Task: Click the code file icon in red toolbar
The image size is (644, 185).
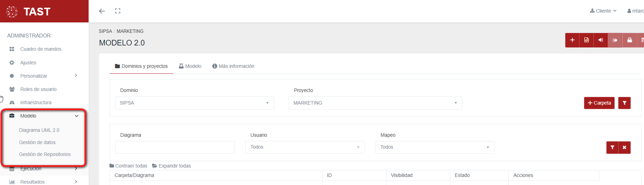Action: [586, 40]
